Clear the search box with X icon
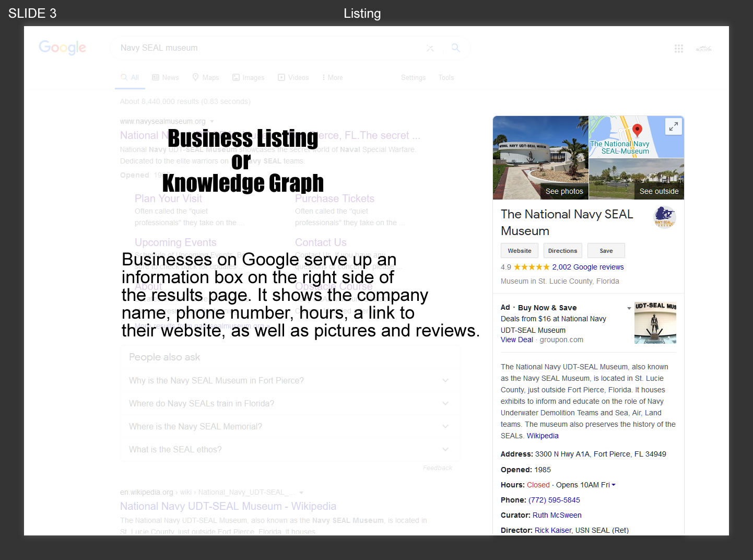Screen dimensions: 753x560 [430, 48]
